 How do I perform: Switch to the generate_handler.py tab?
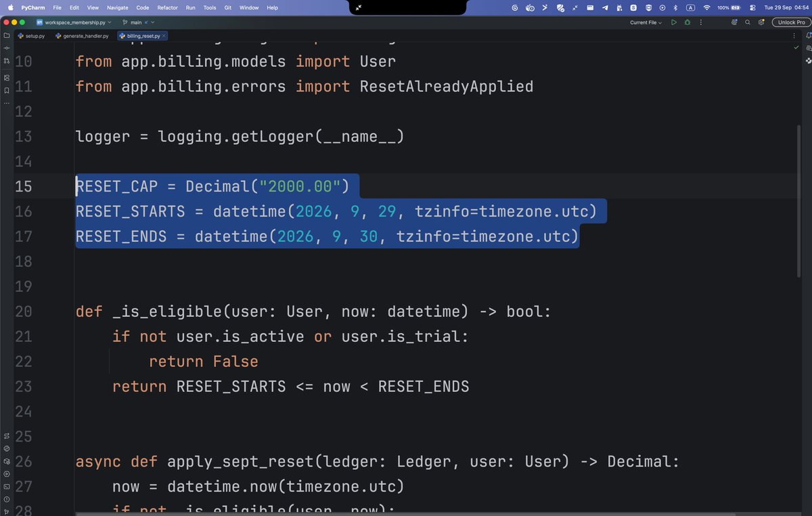[x=83, y=35]
